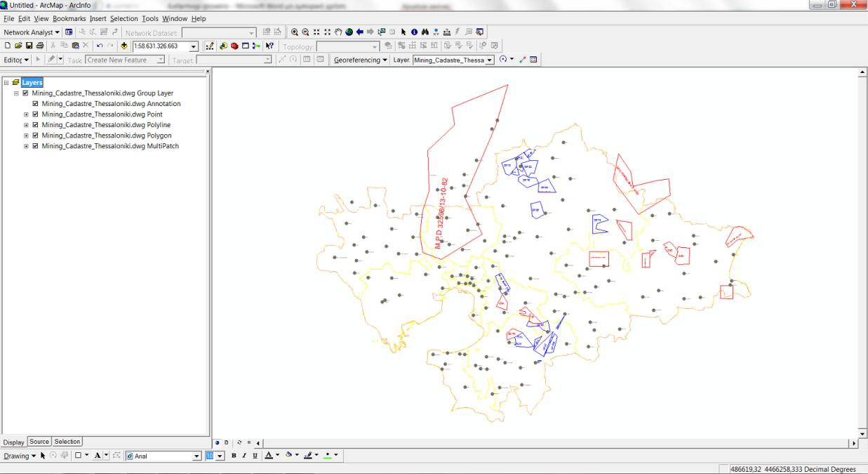
Task: Open the Selection menu
Action: (123, 18)
